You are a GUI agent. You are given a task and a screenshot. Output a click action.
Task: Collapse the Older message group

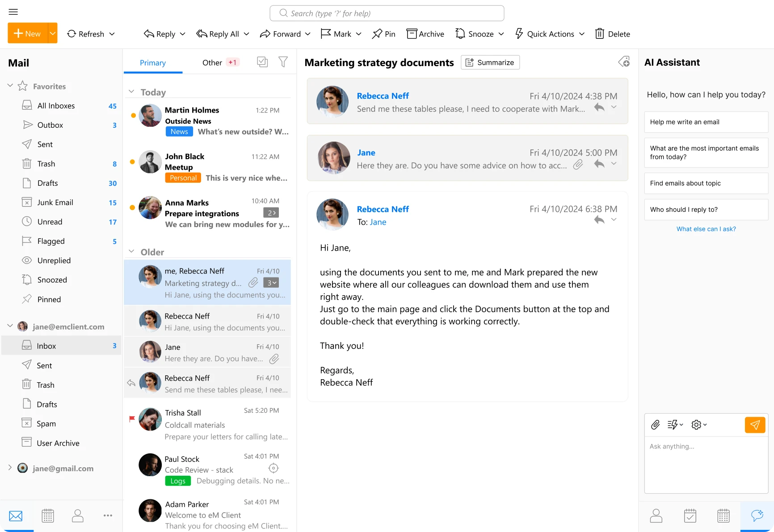(131, 251)
